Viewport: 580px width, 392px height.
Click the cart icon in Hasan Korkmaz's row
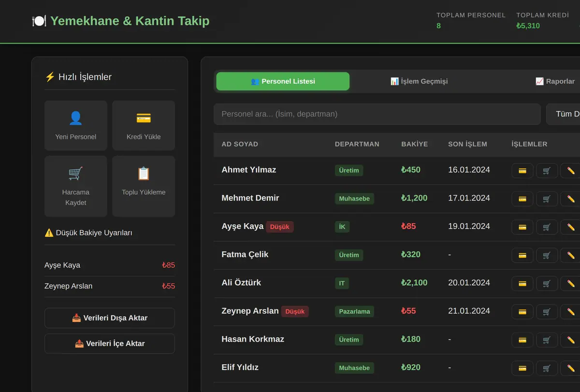tap(547, 340)
